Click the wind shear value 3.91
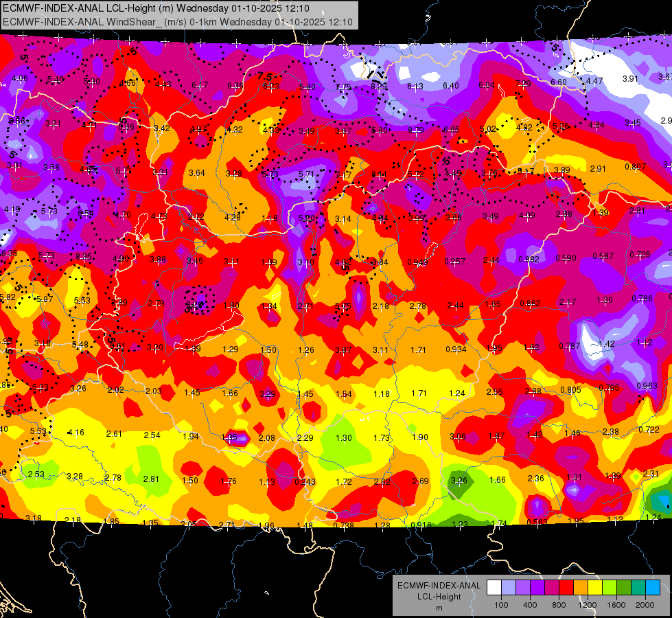The width and height of the screenshot is (672, 618). [630, 79]
